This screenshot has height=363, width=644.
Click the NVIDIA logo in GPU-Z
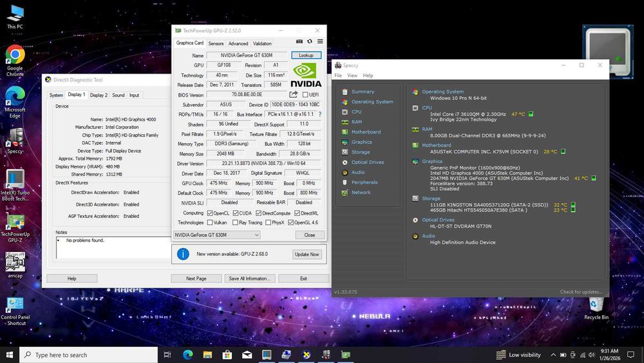click(x=306, y=75)
